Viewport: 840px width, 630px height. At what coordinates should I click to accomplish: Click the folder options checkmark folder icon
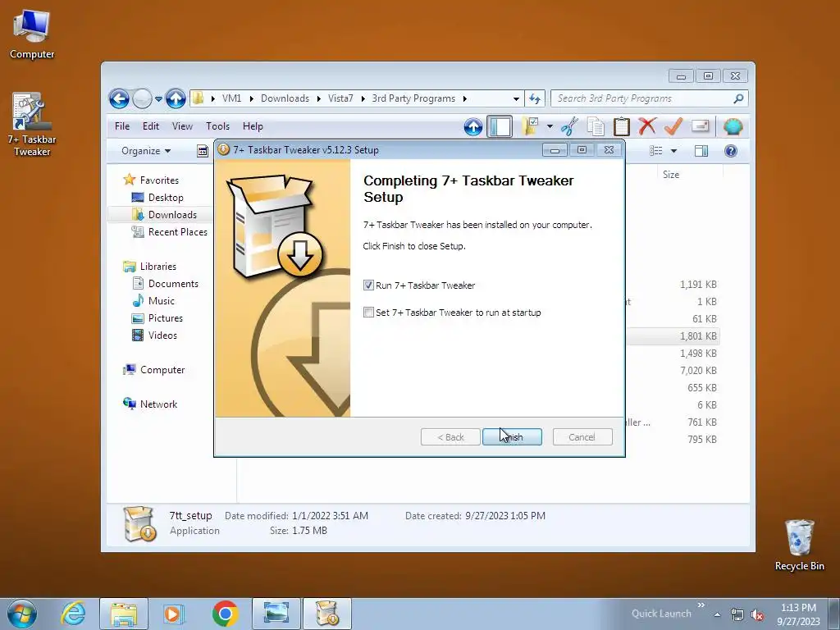coord(531,127)
